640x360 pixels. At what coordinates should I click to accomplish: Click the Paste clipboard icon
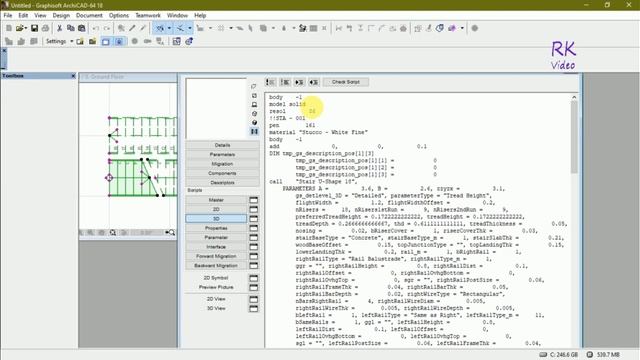pyautogui.click(x=82, y=28)
